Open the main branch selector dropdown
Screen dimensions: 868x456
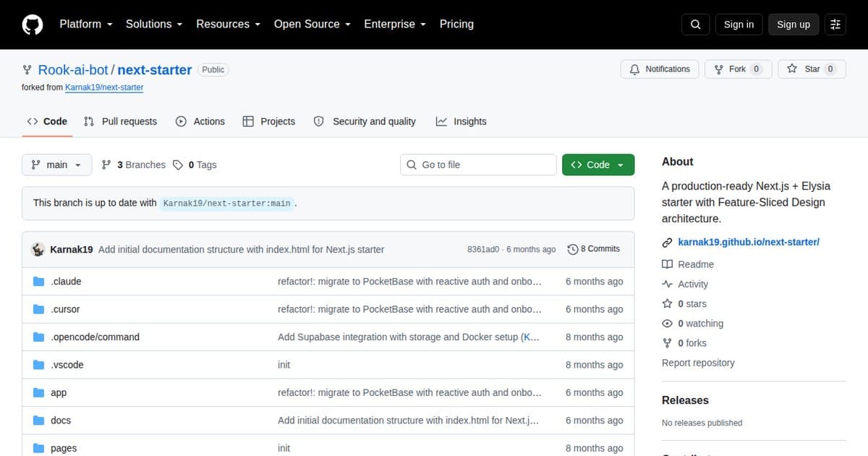pos(57,165)
